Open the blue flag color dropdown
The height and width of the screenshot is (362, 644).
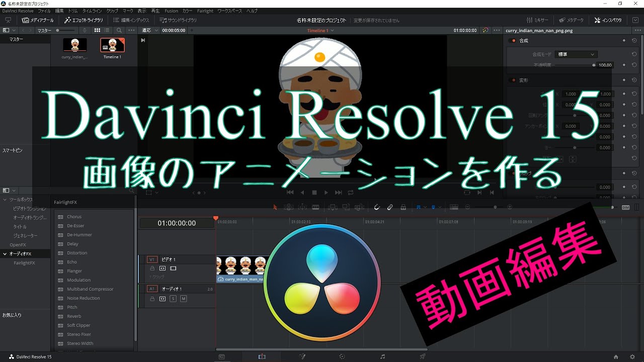[x=426, y=207]
